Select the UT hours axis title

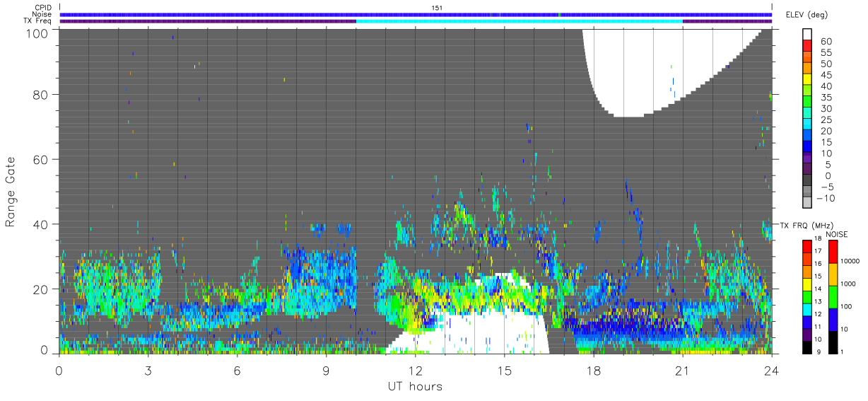click(415, 386)
